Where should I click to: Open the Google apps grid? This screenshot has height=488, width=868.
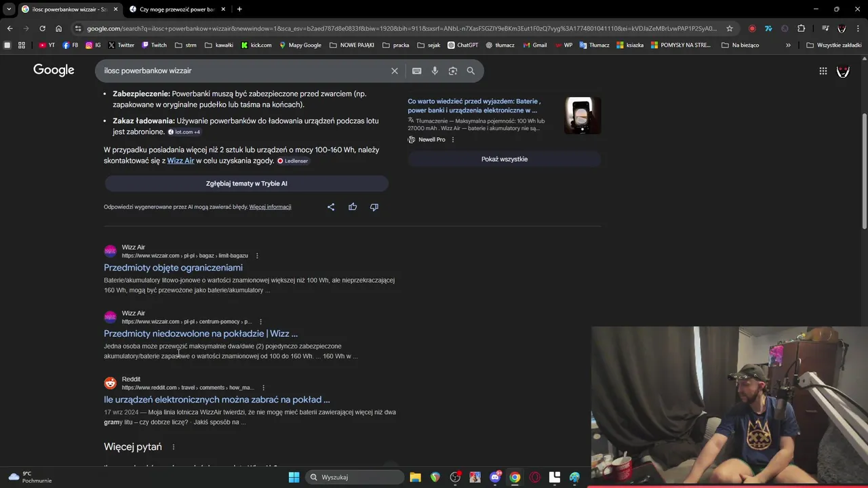coord(823,70)
